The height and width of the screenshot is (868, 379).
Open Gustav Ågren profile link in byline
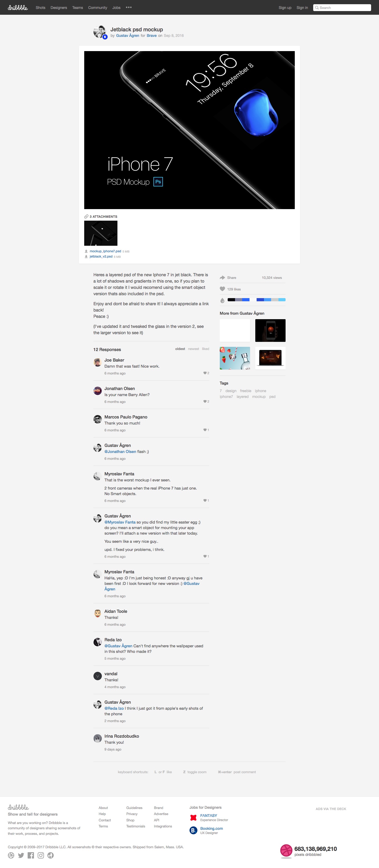[127, 35]
